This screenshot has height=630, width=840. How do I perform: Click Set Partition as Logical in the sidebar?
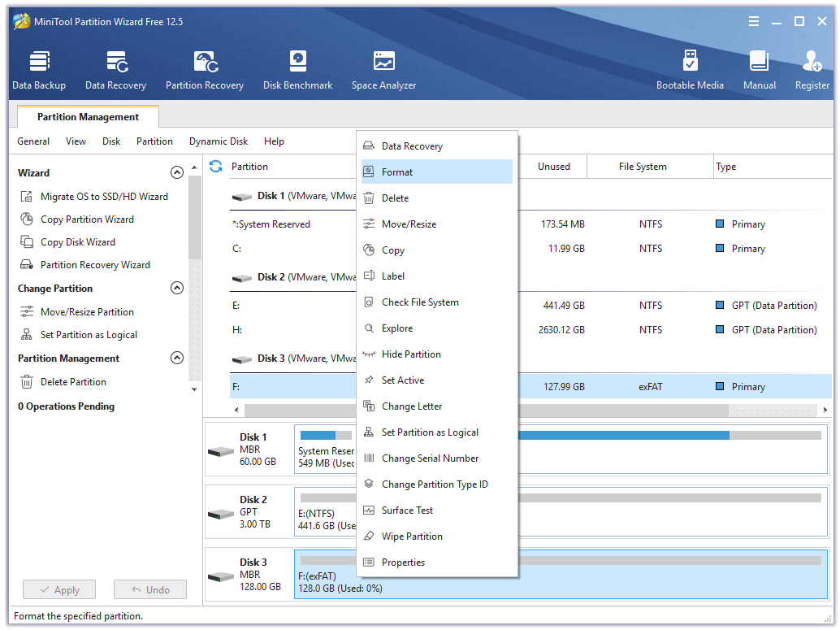79,335
